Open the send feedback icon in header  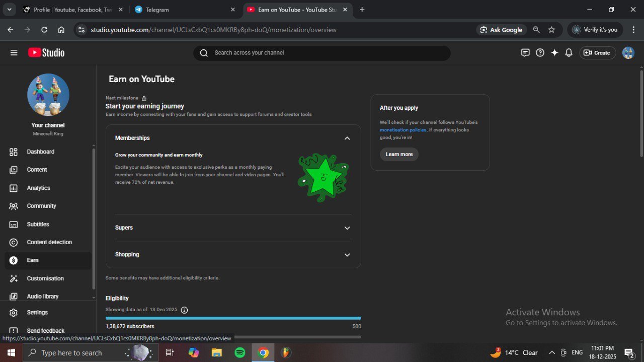point(525,53)
